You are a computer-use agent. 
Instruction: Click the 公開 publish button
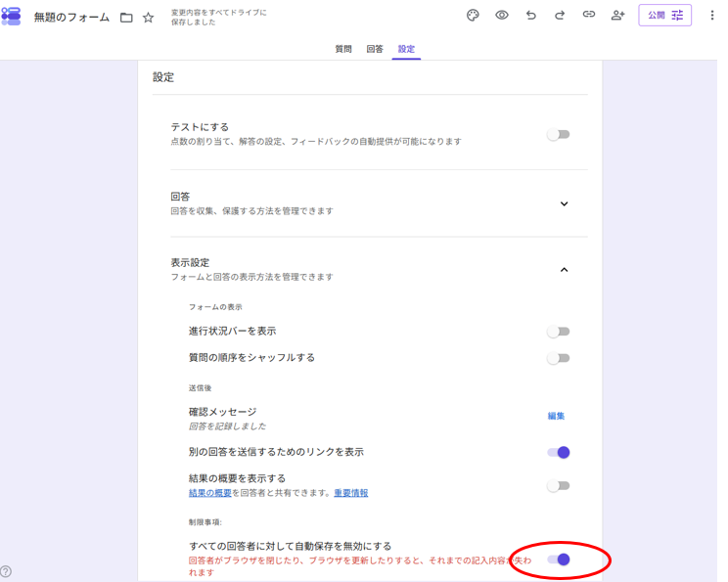point(664,16)
